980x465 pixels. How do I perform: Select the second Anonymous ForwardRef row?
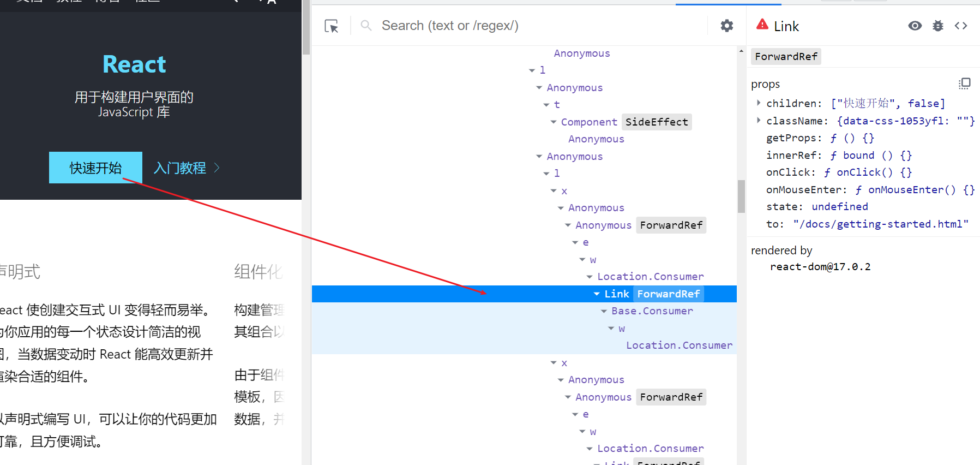524,397
